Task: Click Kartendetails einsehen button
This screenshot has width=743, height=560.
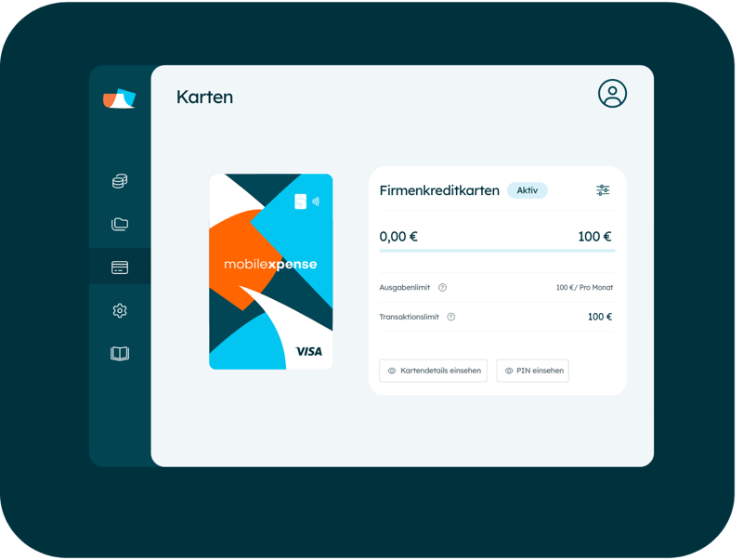Action: 433,371
